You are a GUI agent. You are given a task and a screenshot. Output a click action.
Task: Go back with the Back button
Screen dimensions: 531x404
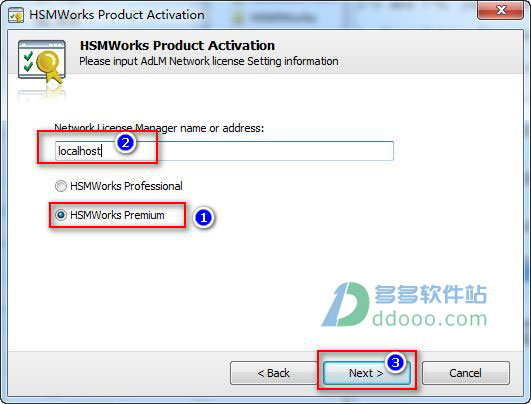coord(273,373)
